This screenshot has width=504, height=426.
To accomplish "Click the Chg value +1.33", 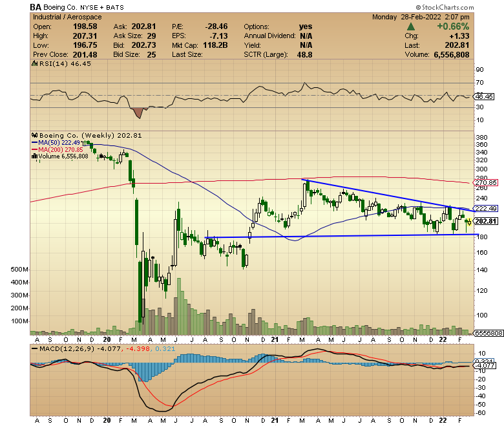I will coord(459,36).
